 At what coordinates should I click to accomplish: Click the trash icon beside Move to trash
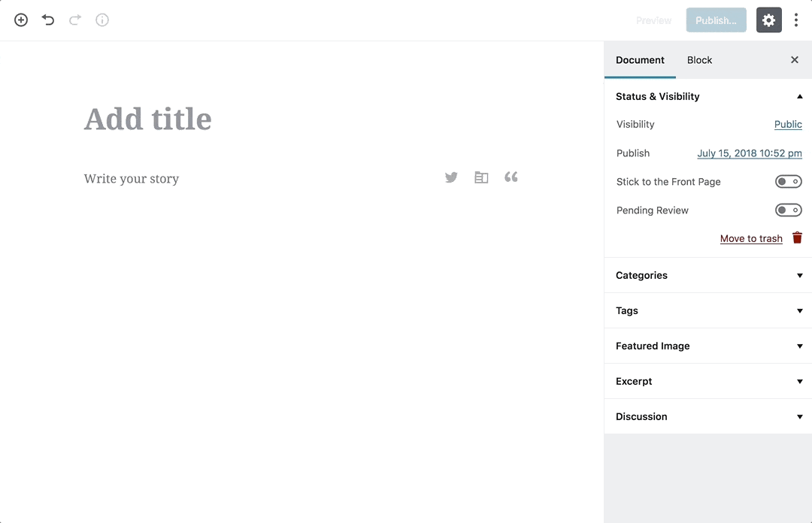[x=797, y=237]
